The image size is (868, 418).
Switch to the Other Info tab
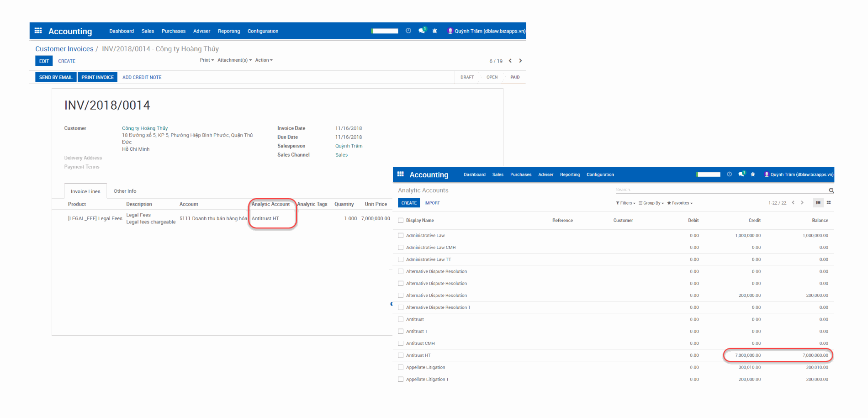pyautogui.click(x=125, y=191)
